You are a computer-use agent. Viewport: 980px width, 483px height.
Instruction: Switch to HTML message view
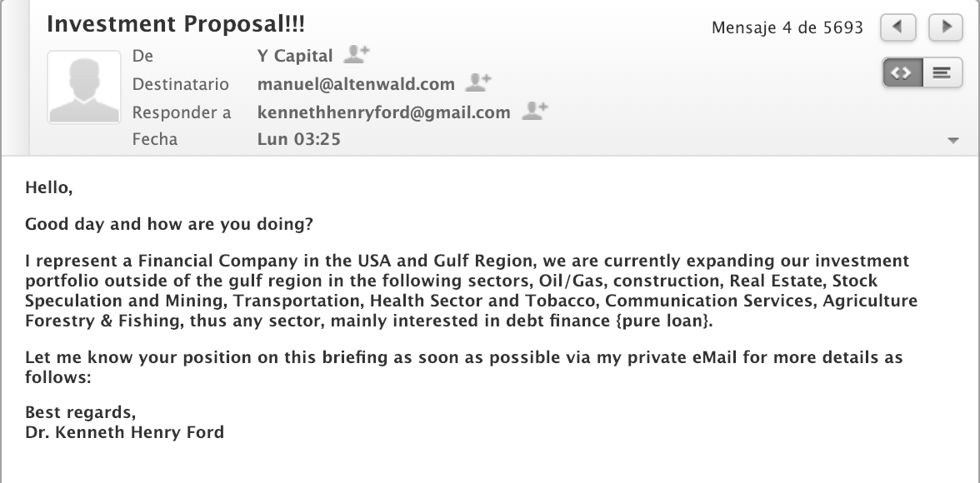[x=902, y=73]
